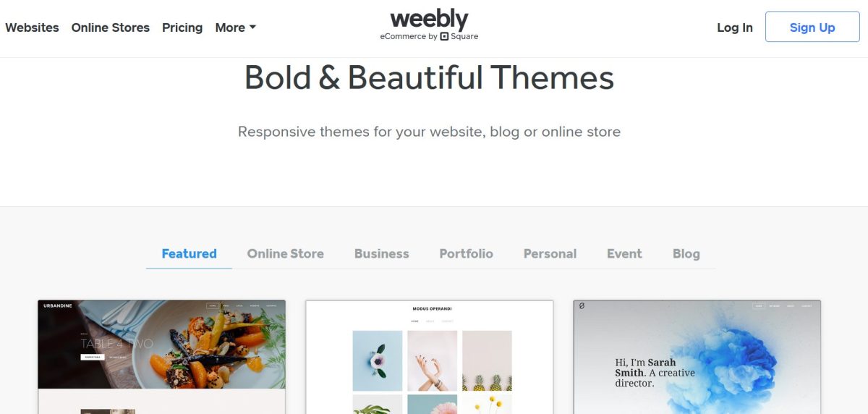
Task: Show the Personal themes tab
Action: tap(550, 253)
